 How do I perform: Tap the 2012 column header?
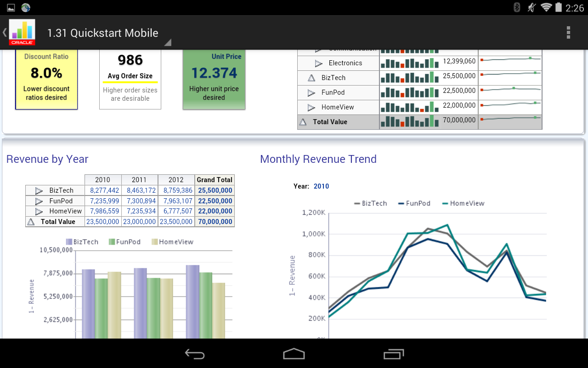pos(176,180)
